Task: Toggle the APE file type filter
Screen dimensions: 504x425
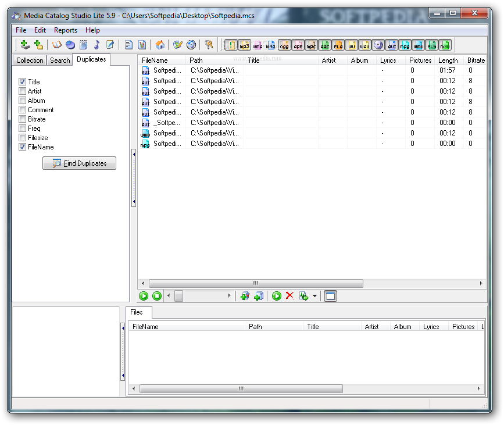Action: coord(298,45)
